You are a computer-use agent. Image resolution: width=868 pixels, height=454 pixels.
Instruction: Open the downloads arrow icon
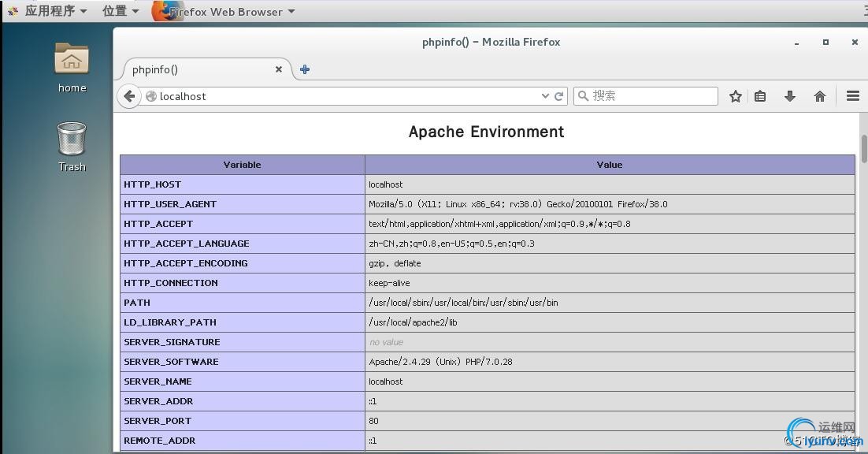790,96
